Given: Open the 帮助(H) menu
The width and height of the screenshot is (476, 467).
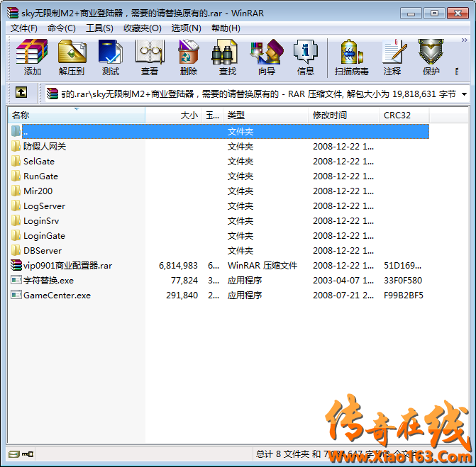Looking at the screenshot, I should [x=226, y=28].
